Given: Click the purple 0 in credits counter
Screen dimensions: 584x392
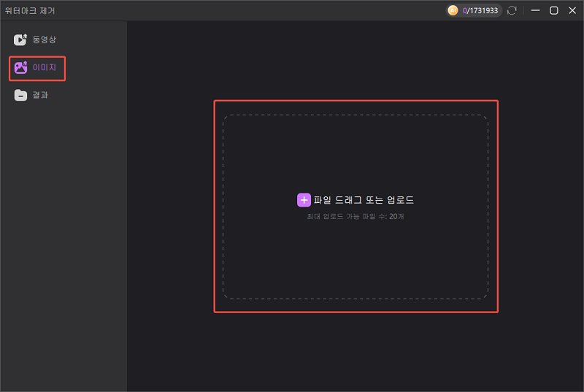Looking at the screenshot, I should click(465, 10).
